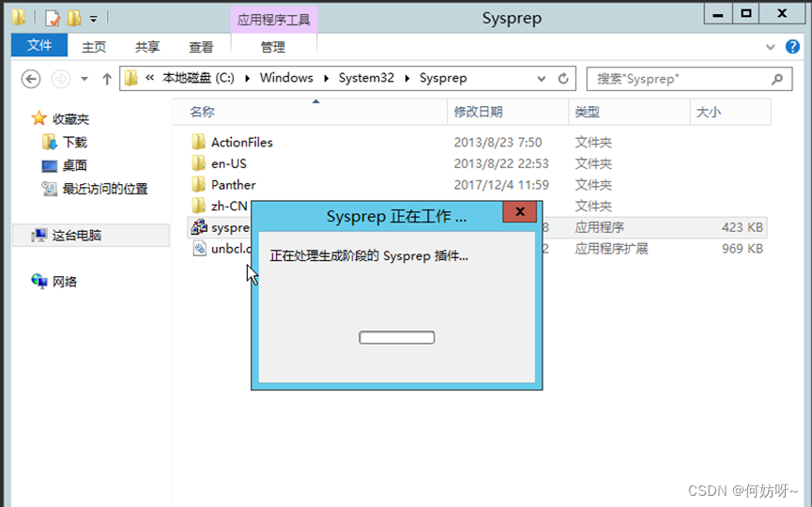The image size is (812, 507).
Task: Select Windows in the address path
Action: click(x=286, y=78)
